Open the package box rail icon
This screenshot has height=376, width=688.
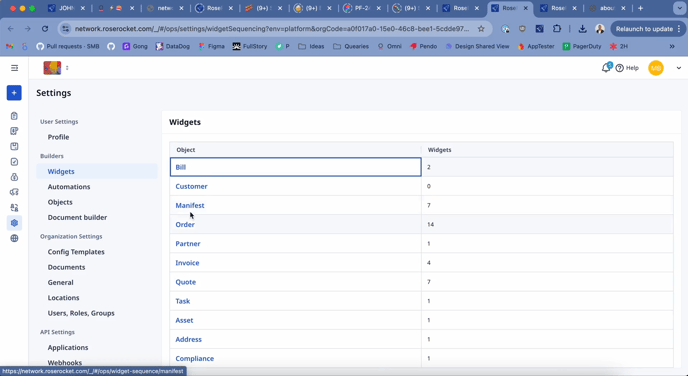coord(14,147)
